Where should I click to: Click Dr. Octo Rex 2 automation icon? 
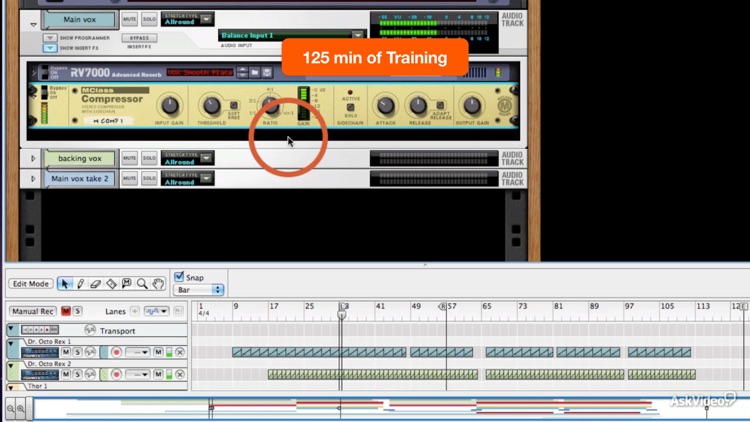point(90,374)
